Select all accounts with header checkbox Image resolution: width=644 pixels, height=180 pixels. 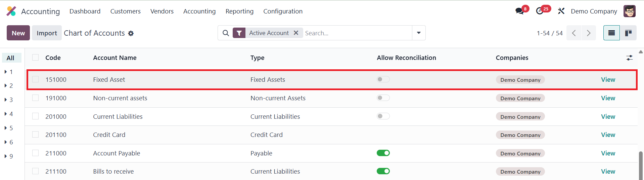click(x=36, y=58)
